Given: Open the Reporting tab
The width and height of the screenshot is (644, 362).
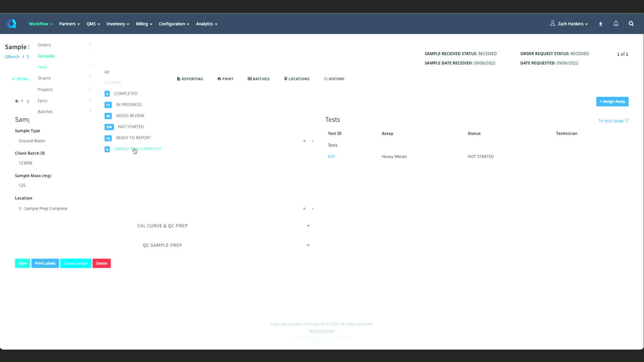Looking at the screenshot, I should click(x=190, y=79).
